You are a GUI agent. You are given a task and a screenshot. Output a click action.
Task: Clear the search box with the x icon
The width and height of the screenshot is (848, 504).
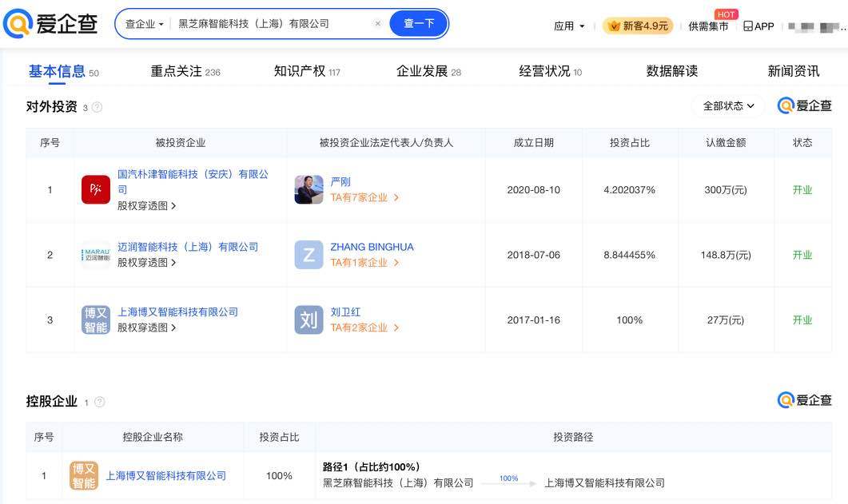[378, 24]
